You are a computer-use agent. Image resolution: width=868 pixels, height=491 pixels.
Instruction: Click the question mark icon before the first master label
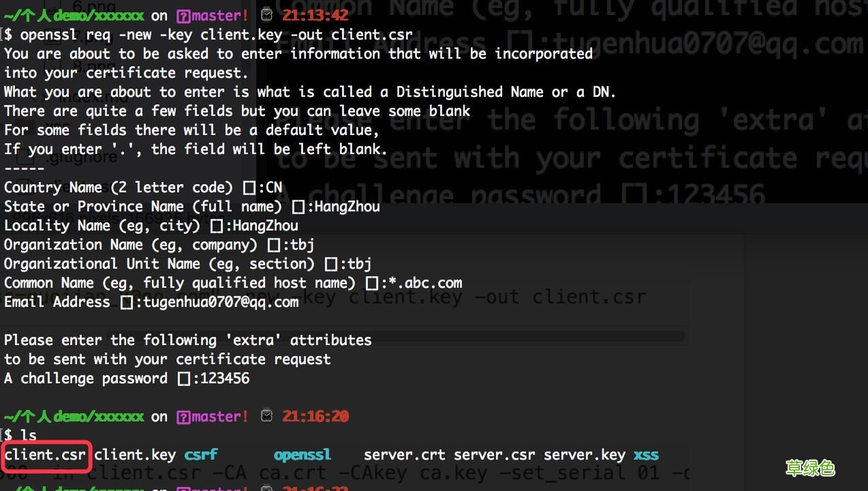(183, 15)
